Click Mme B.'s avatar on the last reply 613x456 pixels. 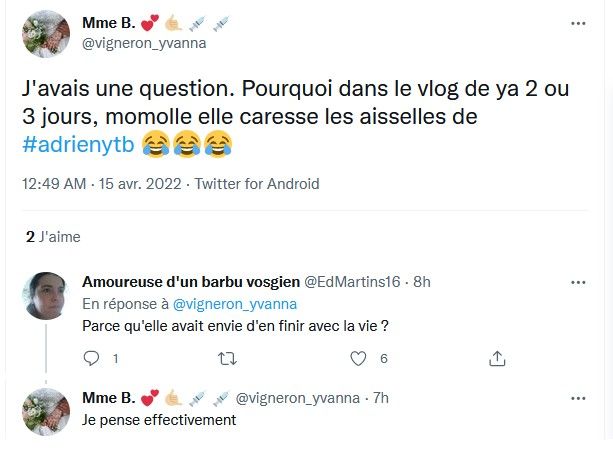tap(45, 411)
